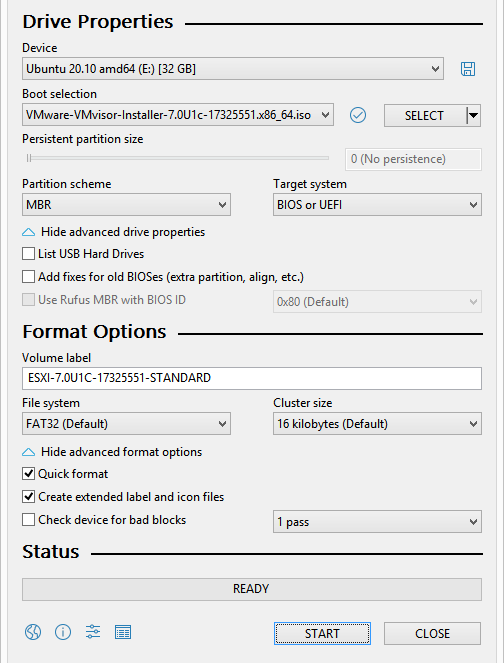Open the File system FAT32 dropdown
The image size is (504, 663).
tap(126, 424)
